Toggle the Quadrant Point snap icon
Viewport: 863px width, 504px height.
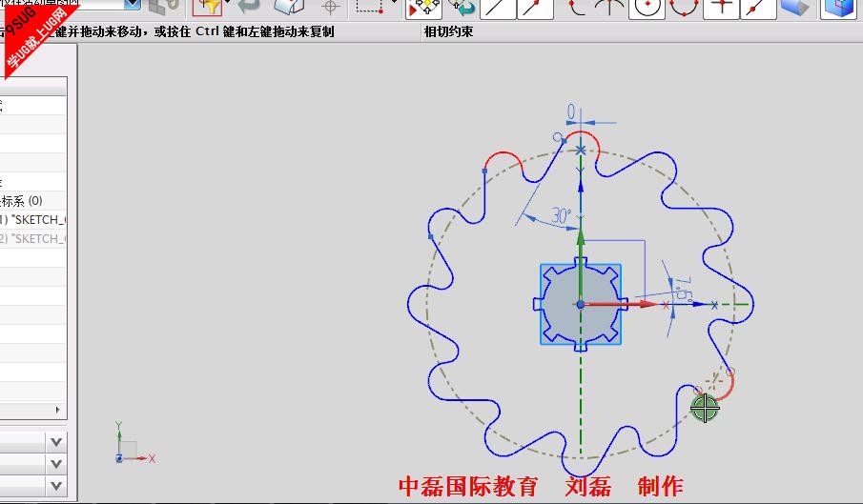[x=684, y=8]
